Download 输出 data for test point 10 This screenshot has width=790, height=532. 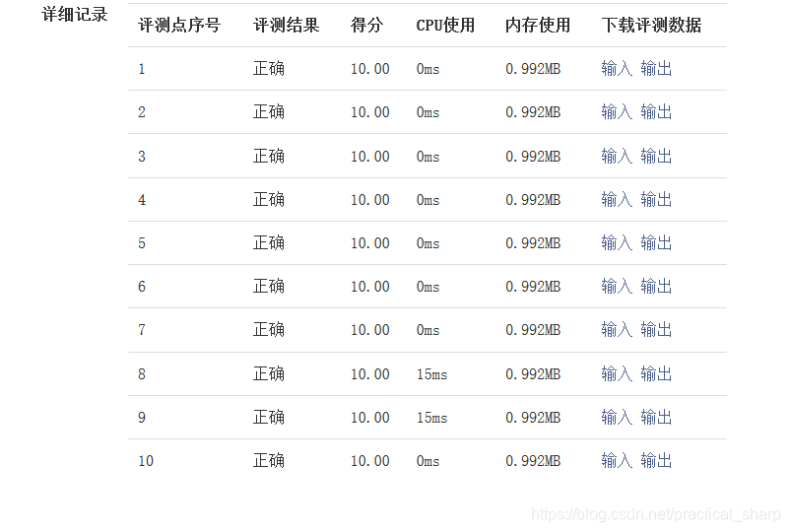coord(656,460)
